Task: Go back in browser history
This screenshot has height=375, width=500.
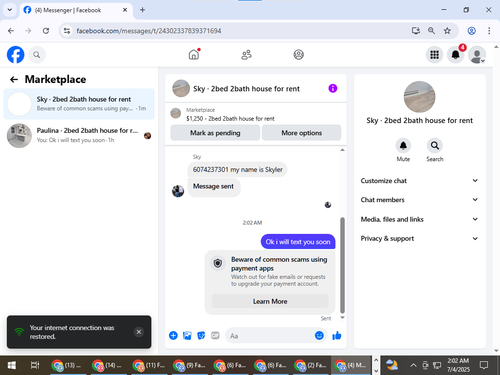Action: click(11, 31)
